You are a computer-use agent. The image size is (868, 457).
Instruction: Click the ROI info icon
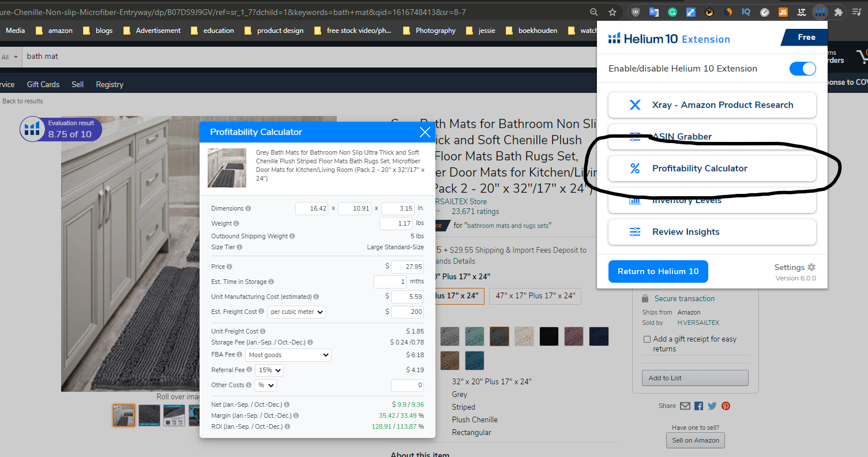(287, 426)
